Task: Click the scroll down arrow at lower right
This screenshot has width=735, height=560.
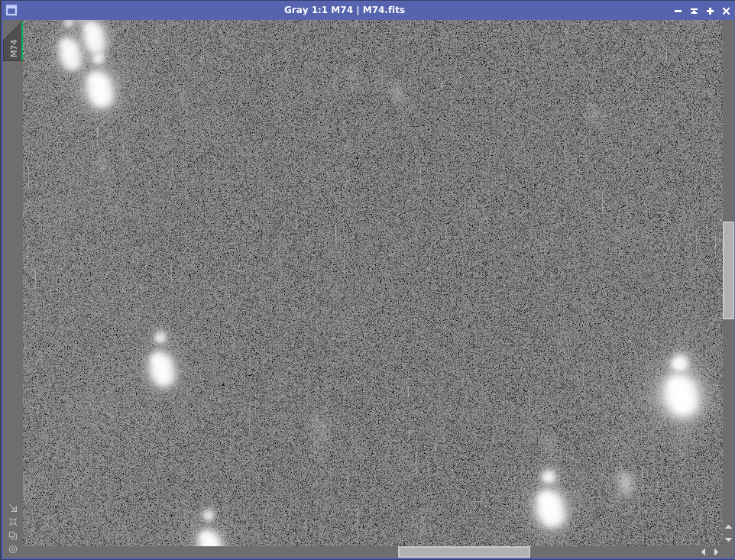Action: [728, 539]
